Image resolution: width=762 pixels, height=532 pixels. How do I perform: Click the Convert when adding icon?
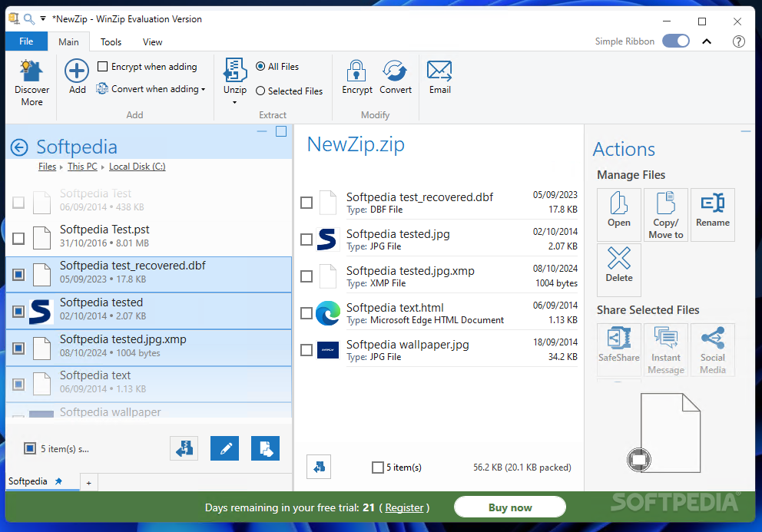tap(102, 88)
